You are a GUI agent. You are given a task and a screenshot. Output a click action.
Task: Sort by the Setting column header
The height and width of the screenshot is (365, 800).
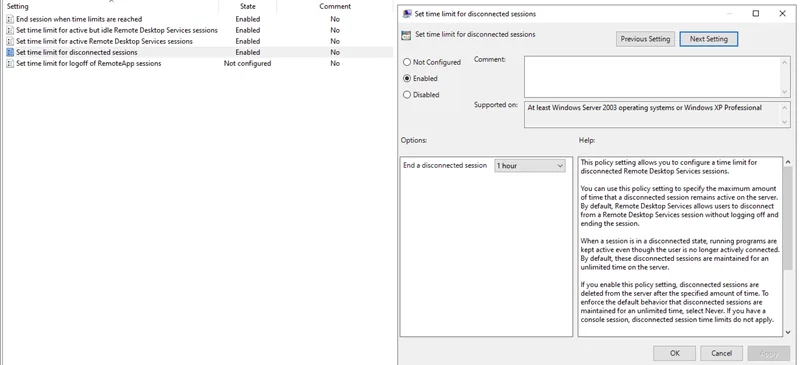click(110, 7)
